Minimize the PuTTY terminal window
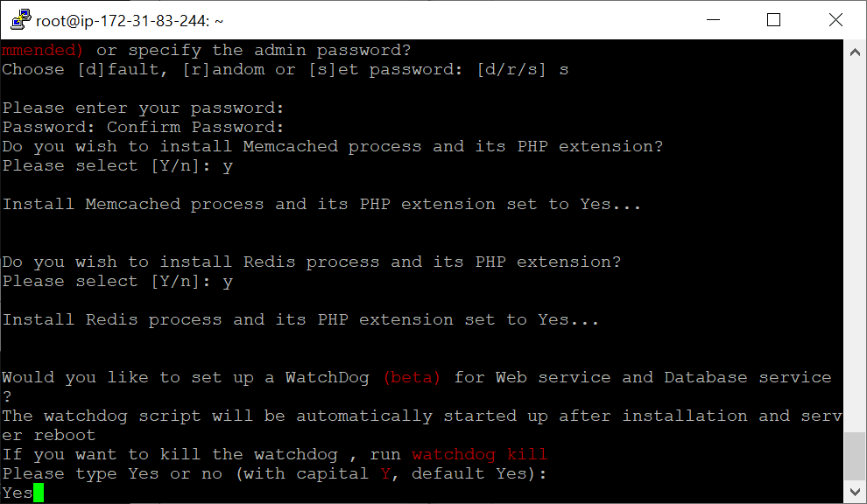 pyautogui.click(x=713, y=20)
